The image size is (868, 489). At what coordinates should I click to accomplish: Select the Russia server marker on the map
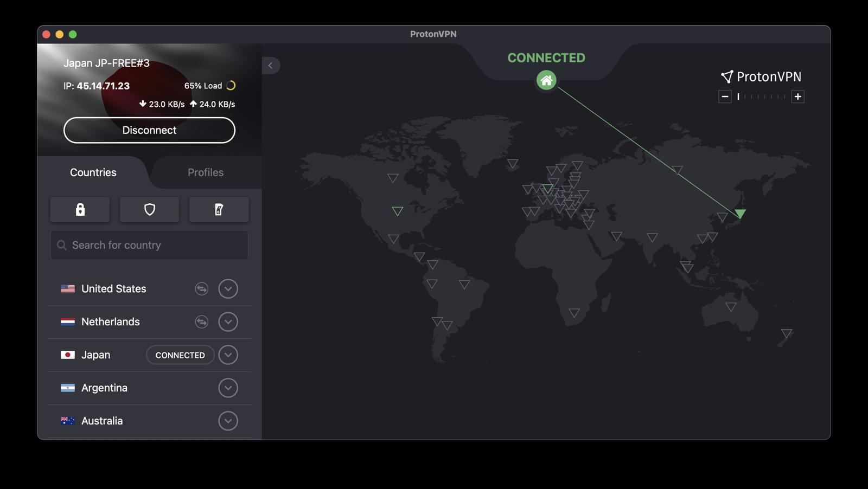[677, 170]
